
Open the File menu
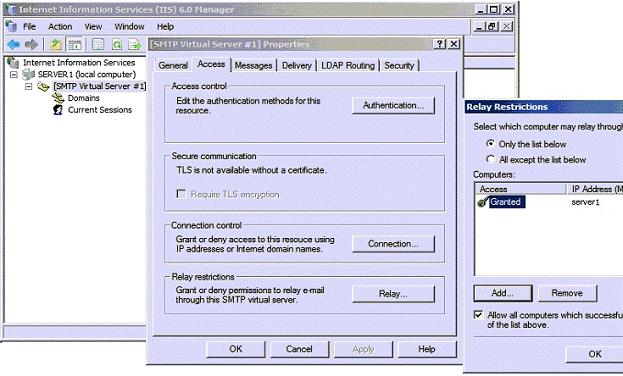tap(29, 27)
